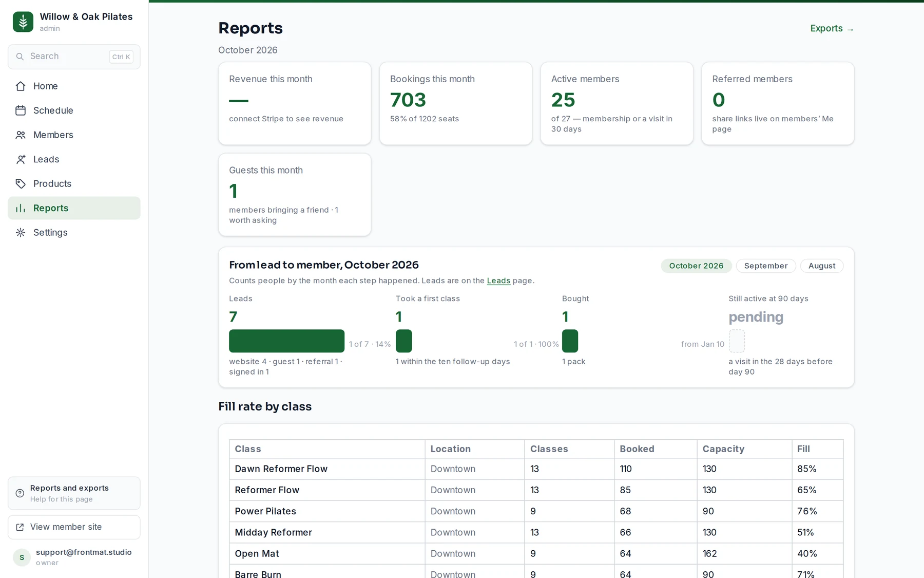Select the October 2026 month pill
Viewport: 924px width, 578px height.
[x=696, y=266]
